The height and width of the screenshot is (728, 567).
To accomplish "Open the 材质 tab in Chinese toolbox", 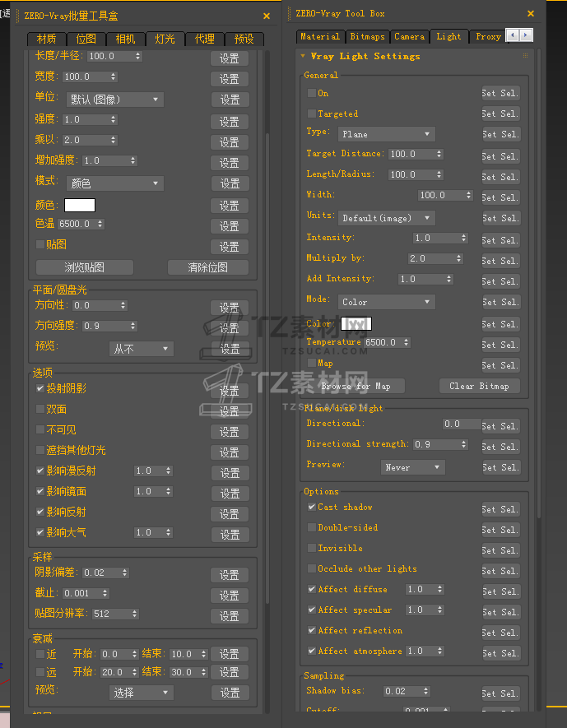I will [x=46, y=39].
